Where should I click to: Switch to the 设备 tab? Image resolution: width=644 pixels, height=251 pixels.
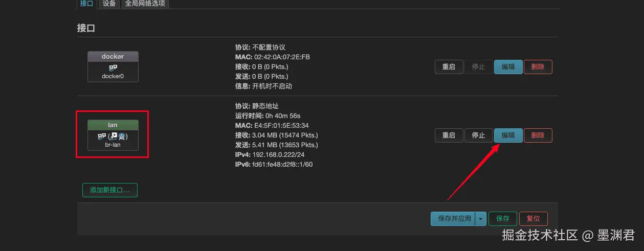(109, 4)
